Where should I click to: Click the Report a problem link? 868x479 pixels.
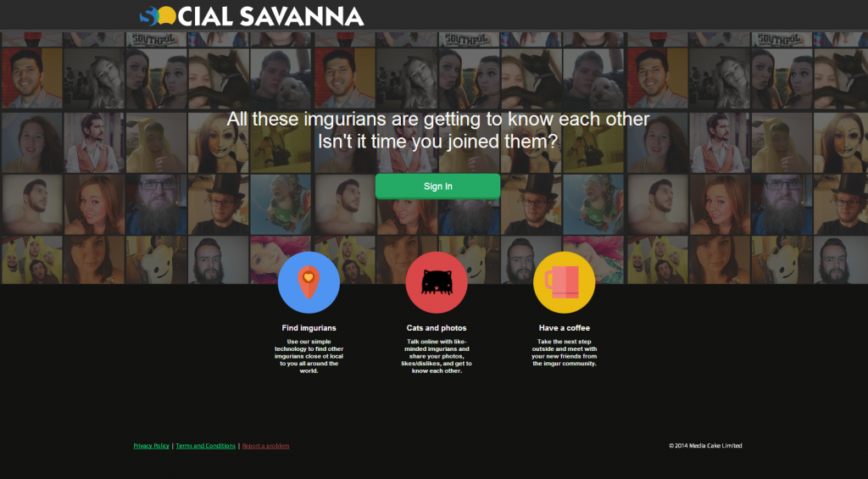(x=265, y=446)
